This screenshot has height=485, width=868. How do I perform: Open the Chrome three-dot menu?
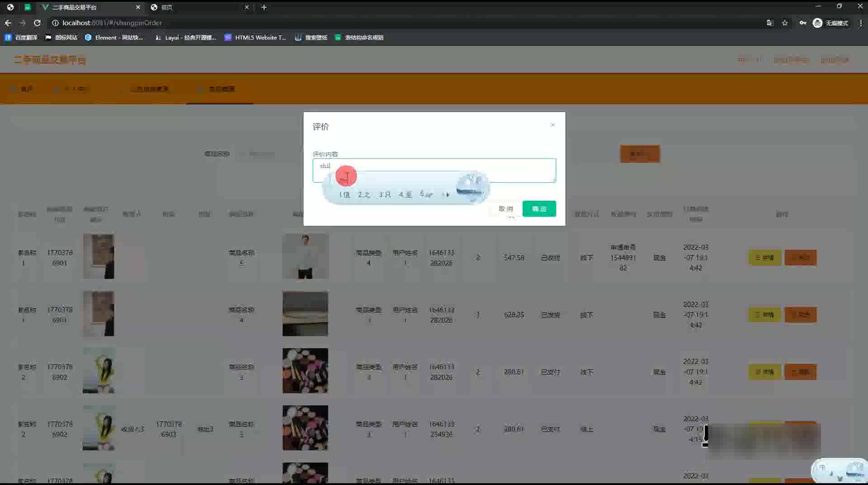pyautogui.click(x=860, y=23)
